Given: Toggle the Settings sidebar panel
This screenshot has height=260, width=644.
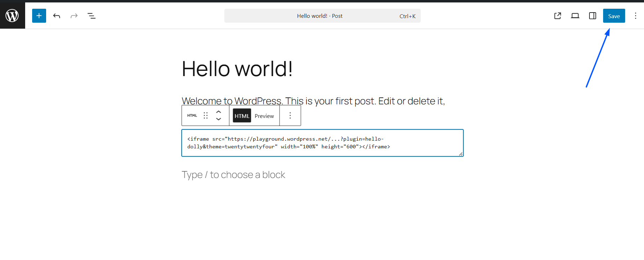Looking at the screenshot, I should (593, 16).
